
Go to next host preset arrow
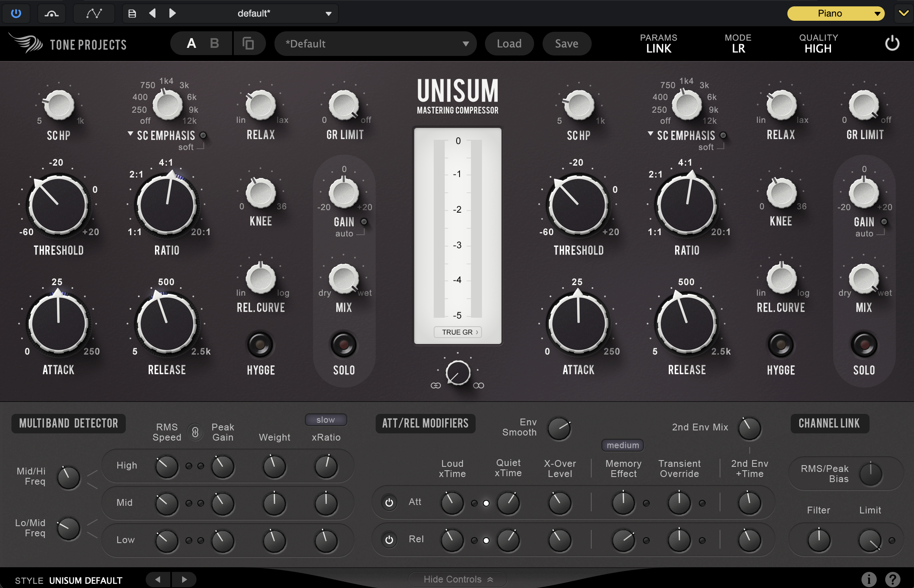(x=172, y=13)
